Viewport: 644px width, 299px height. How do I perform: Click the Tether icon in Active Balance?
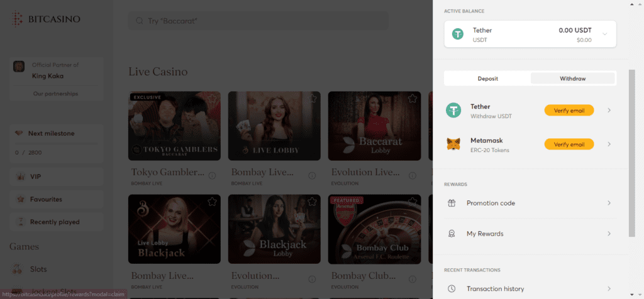[x=458, y=34]
